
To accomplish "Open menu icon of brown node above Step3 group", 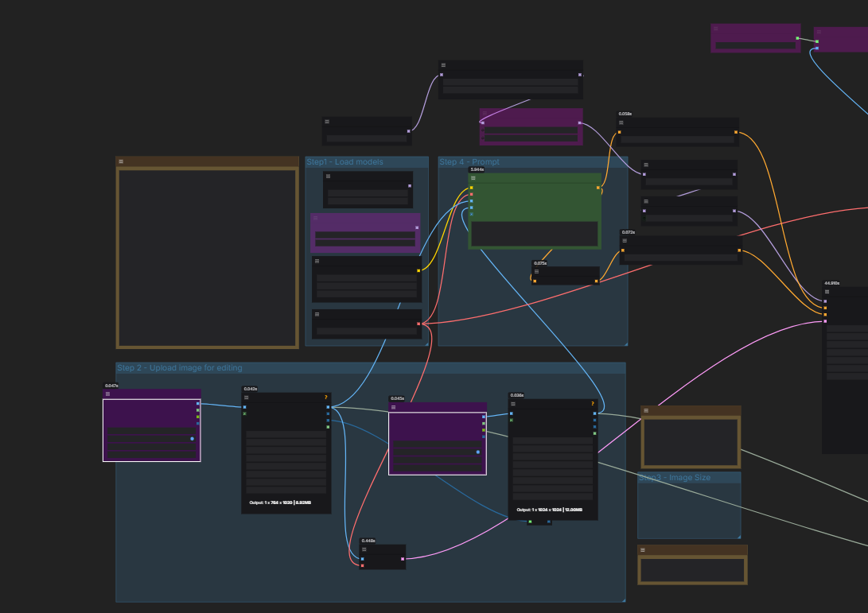I will click(x=645, y=410).
